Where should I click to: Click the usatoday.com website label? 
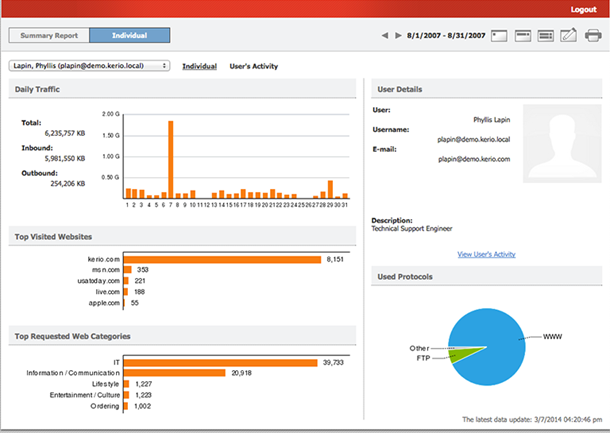coord(99,281)
